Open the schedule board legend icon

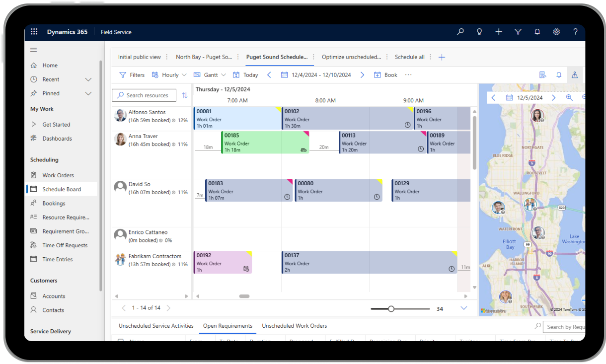tap(542, 75)
